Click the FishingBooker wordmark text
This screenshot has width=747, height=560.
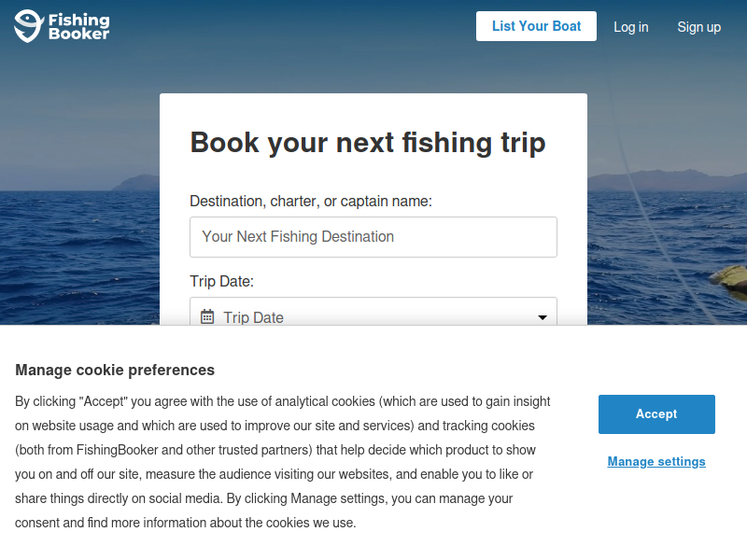pyautogui.click(x=78, y=26)
